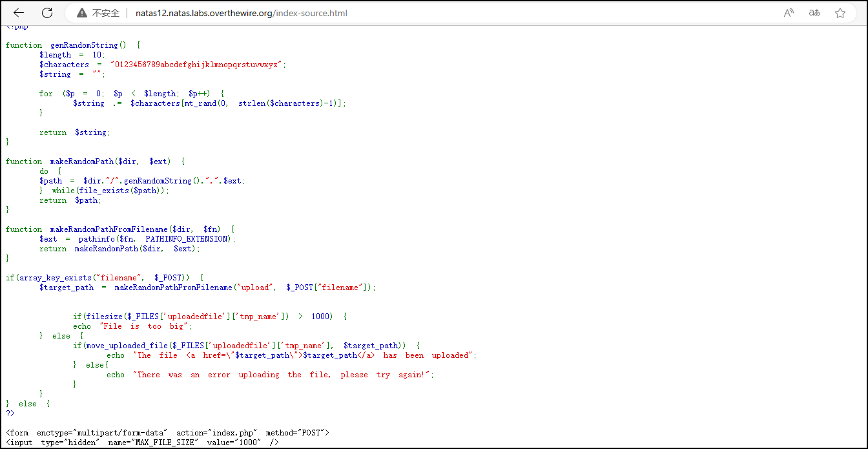Open the Read aloud feature
This screenshot has width=868, height=449.
(789, 13)
